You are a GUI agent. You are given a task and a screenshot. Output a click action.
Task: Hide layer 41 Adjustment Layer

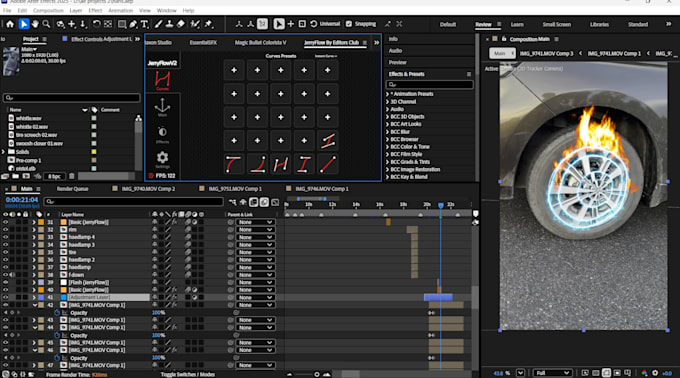click(x=6, y=297)
